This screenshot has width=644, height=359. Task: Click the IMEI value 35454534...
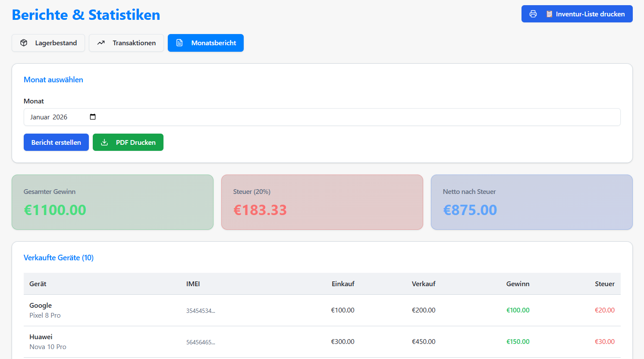click(x=201, y=311)
